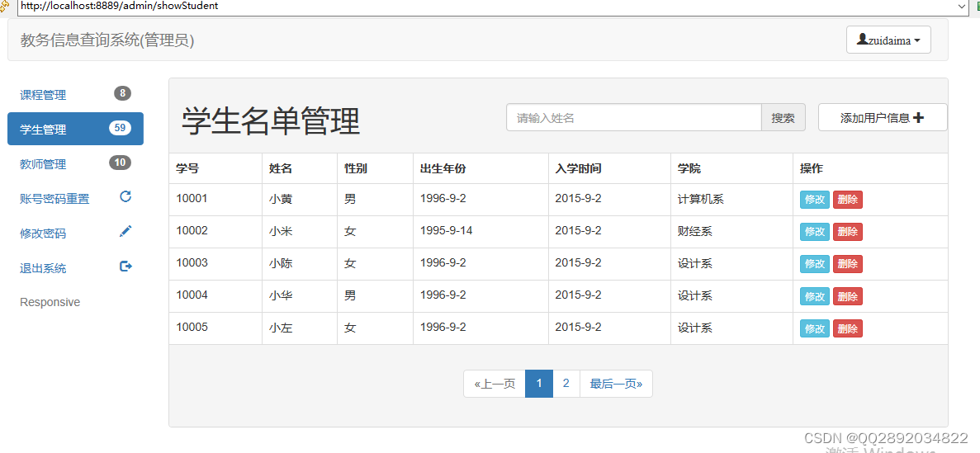Screen dimensions: 980x453
Task: Open 课程管理 in the sidebar
Action: (x=43, y=95)
